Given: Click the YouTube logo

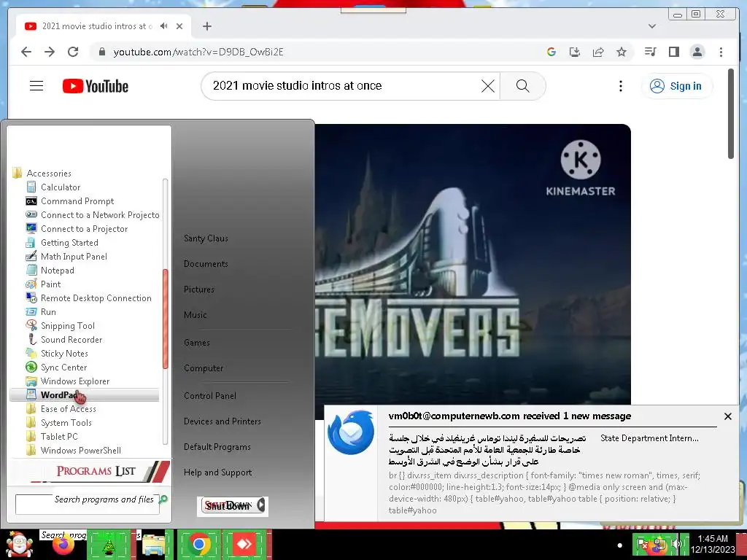Looking at the screenshot, I should pos(96,86).
